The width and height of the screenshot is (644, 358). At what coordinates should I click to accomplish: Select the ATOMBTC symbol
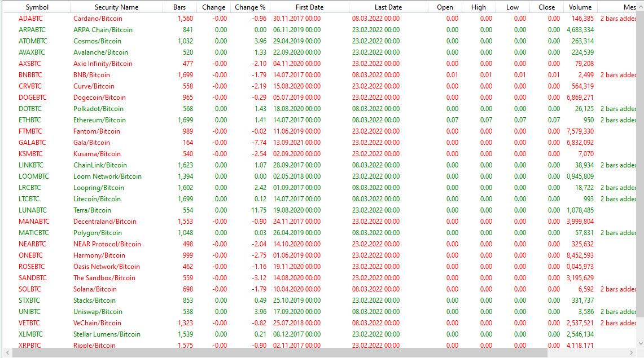click(x=33, y=41)
